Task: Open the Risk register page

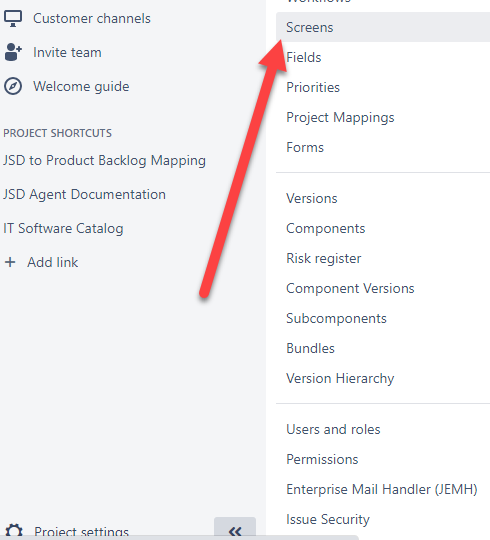Action: coord(324,259)
